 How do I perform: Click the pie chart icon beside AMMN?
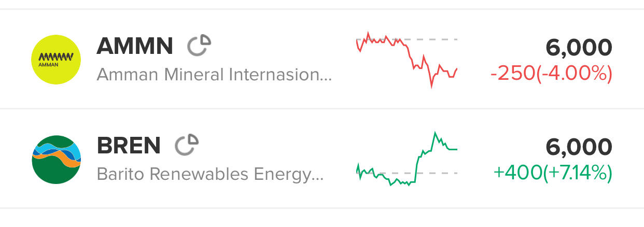199,46
